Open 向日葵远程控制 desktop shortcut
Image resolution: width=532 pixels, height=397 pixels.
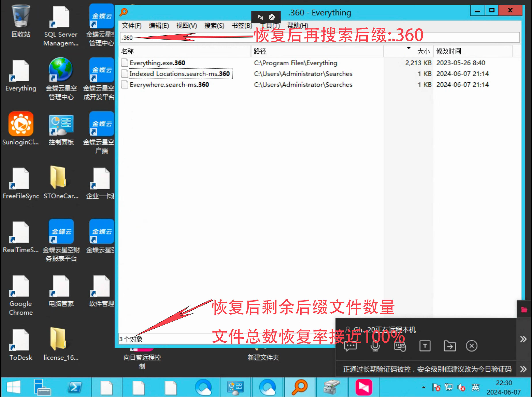click(142, 359)
